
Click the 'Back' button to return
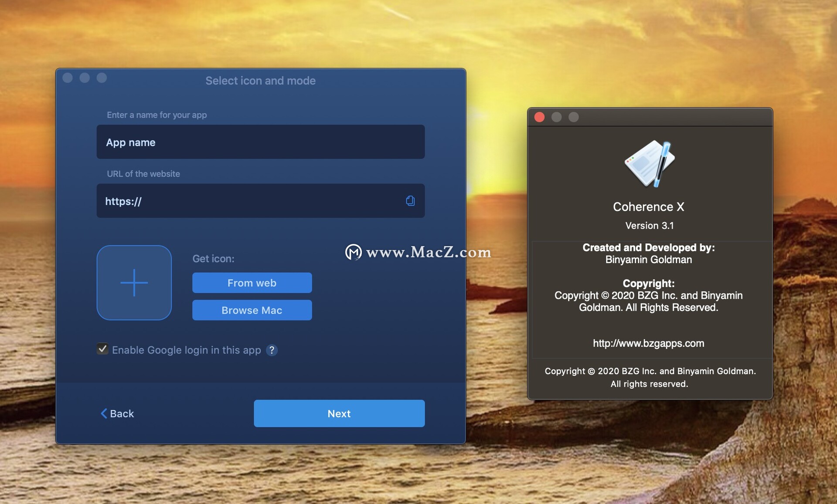point(119,413)
